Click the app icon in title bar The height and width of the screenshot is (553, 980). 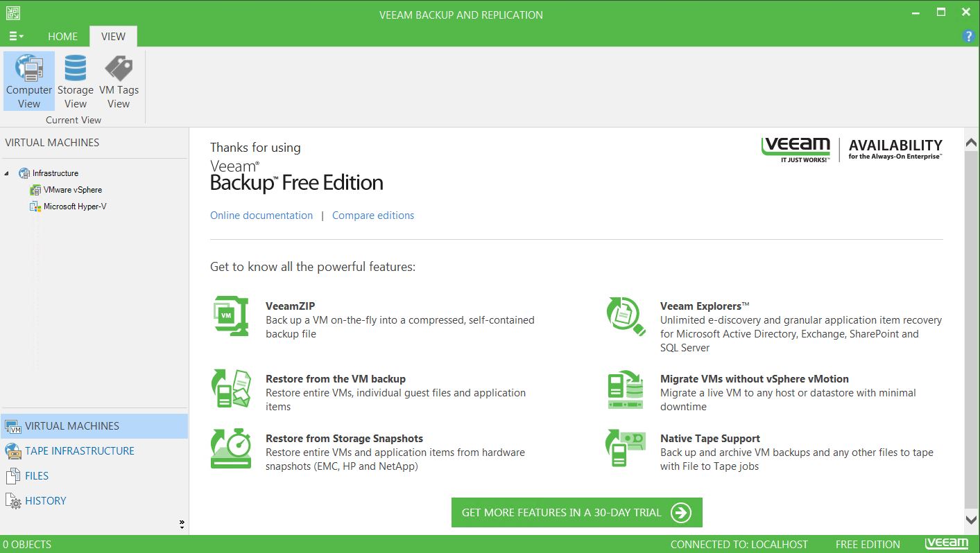12,12
